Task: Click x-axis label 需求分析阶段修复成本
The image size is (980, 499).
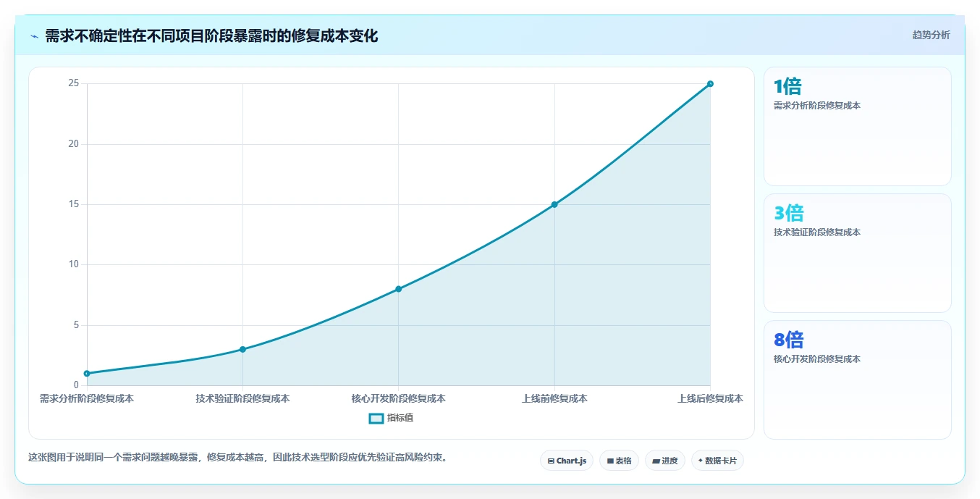Action: coord(87,398)
